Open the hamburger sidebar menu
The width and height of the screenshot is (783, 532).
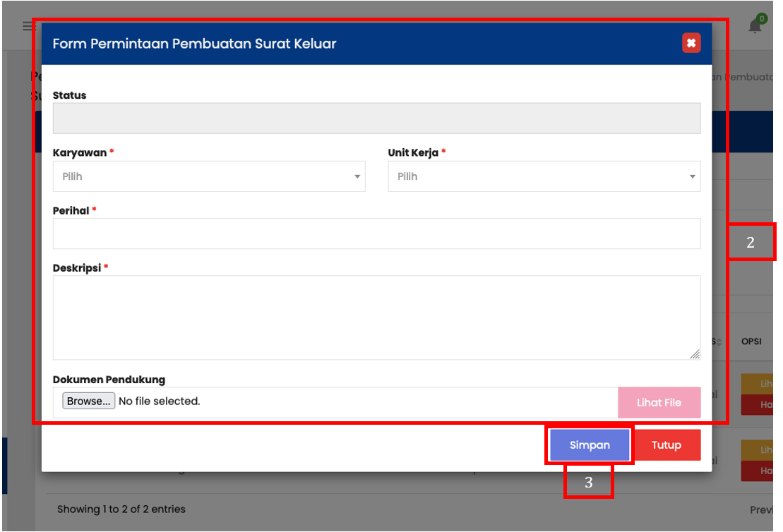[x=27, y=26]
